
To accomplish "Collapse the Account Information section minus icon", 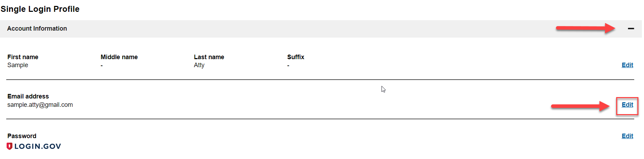I will tap(631, 29).
